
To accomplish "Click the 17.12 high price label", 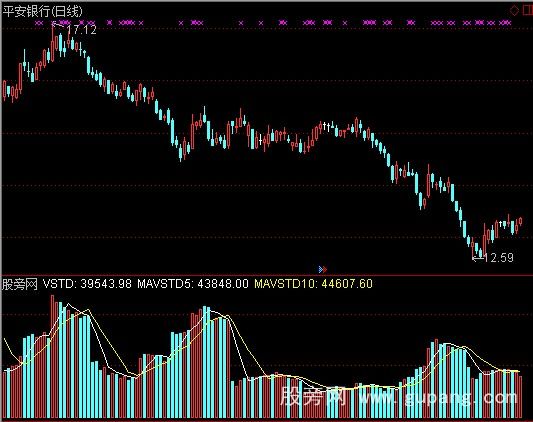I will click(82, 30).
